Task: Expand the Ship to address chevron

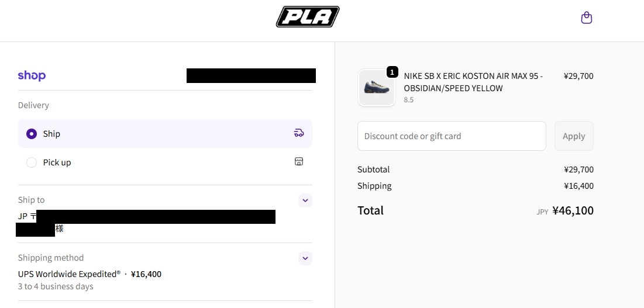Action: click(x=305, y=200)
